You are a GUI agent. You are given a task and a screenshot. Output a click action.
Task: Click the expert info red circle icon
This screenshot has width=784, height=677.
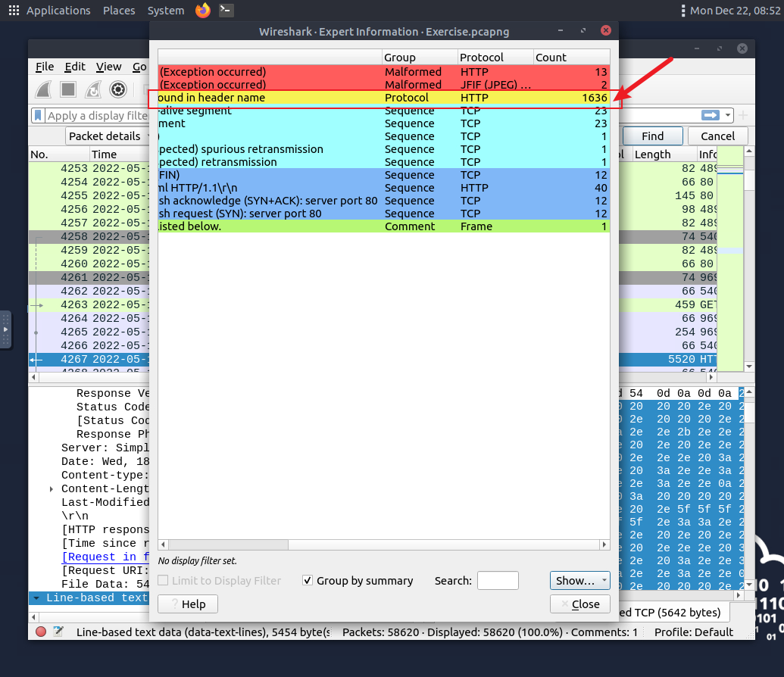point(41,632)
